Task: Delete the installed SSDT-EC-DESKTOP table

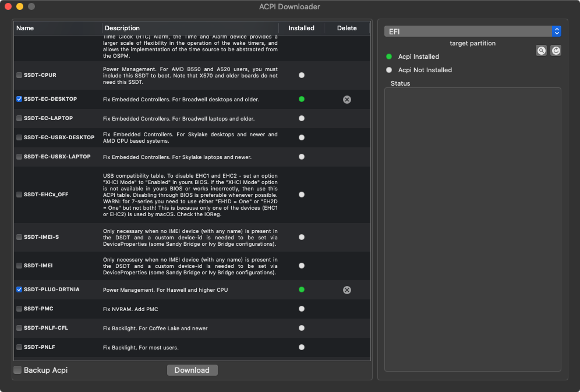Action: point(346,100)
